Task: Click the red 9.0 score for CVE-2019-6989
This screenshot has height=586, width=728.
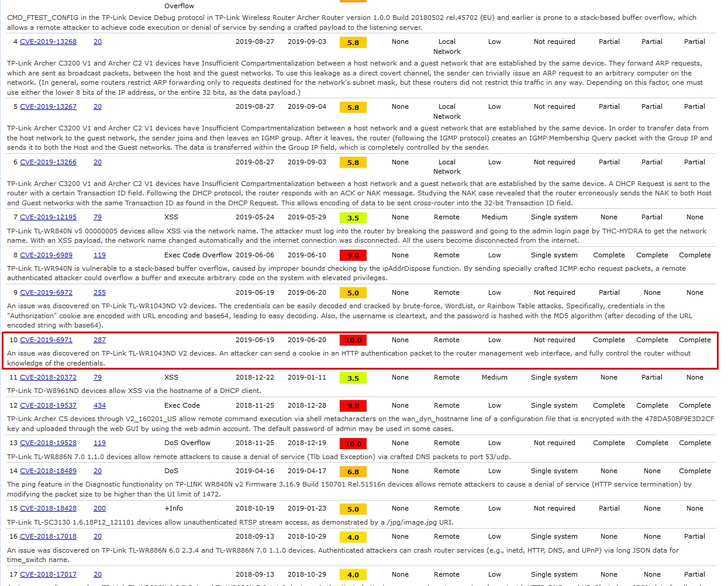Action: [x=353, y=256]
